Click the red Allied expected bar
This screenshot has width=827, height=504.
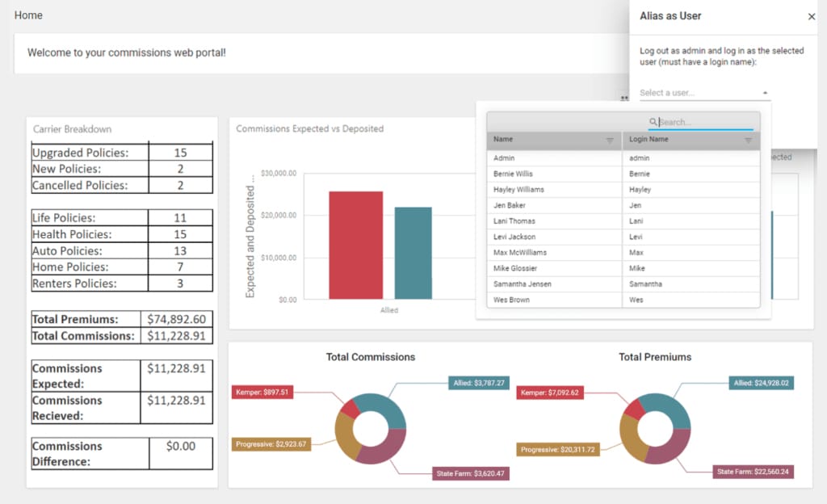coord(355,246)
